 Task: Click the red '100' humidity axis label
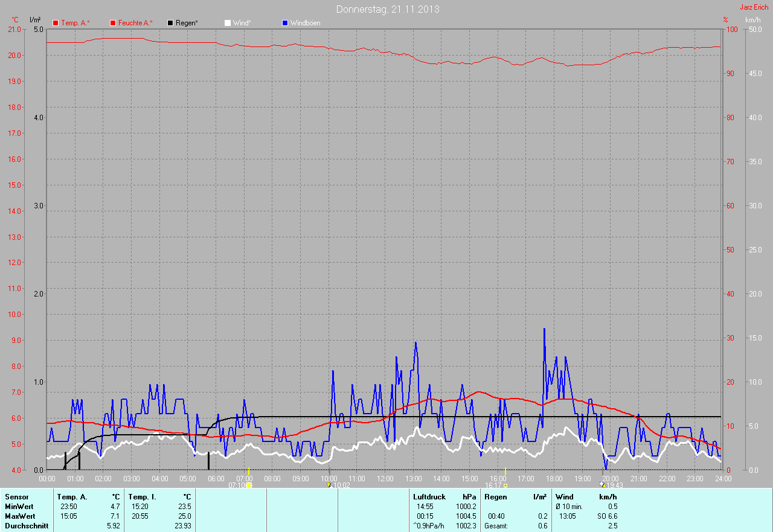[731, 30]
